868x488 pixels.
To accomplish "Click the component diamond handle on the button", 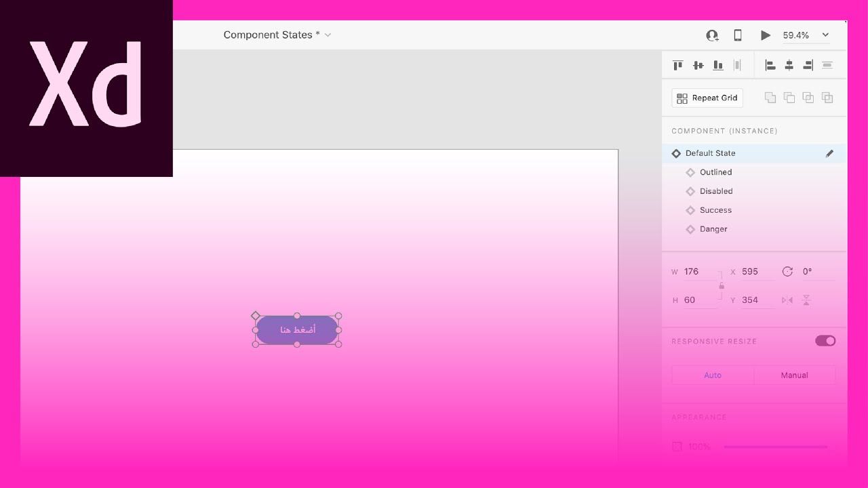I will [256, 316].
